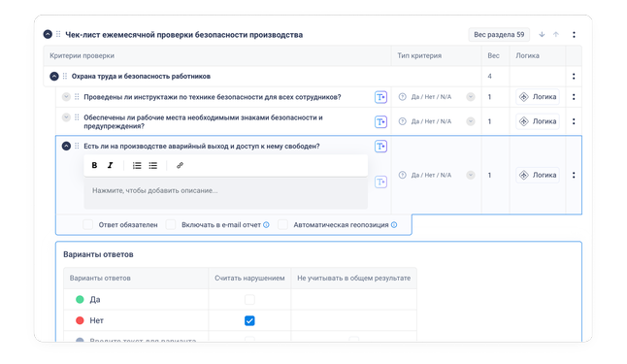Image resolution: width=627 pixels, height=364 pixels.
Task: Click the green color dot for answer 'Да'
Action: tap(80, 300)
